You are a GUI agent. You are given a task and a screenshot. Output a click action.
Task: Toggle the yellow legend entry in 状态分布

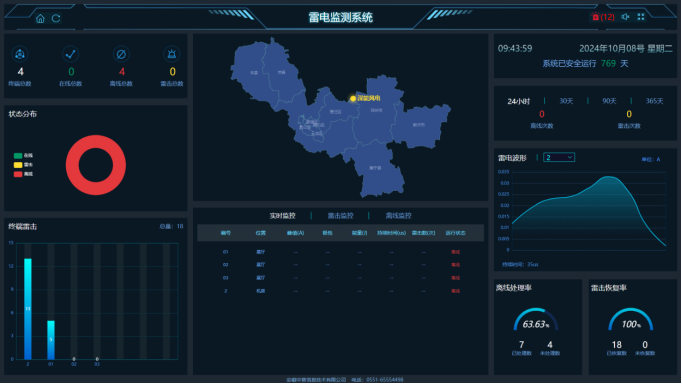point(23,165)
